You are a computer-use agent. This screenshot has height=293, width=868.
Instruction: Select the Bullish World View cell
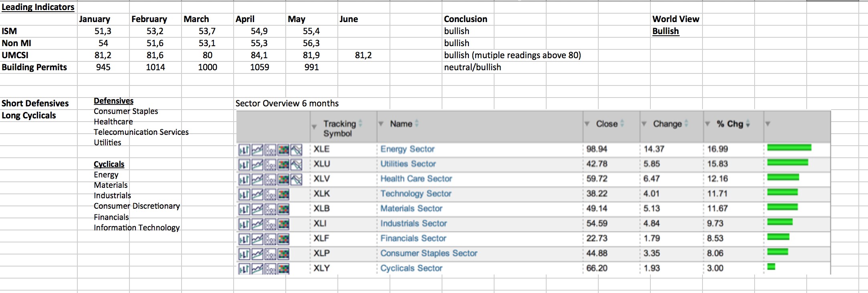tap(665, 31)
